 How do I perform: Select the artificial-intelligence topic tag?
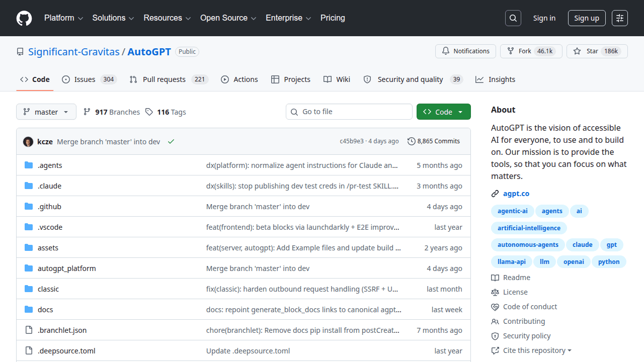point(529,228)
